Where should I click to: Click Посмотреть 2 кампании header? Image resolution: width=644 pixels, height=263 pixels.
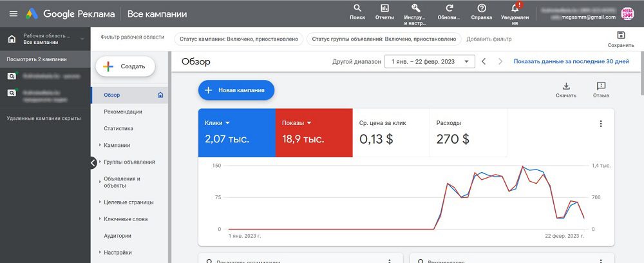45,59
